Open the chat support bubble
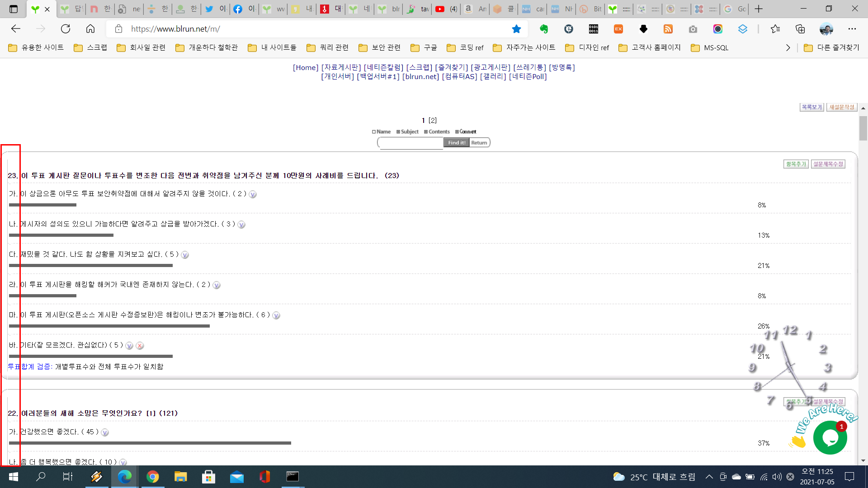 (830, 437)
